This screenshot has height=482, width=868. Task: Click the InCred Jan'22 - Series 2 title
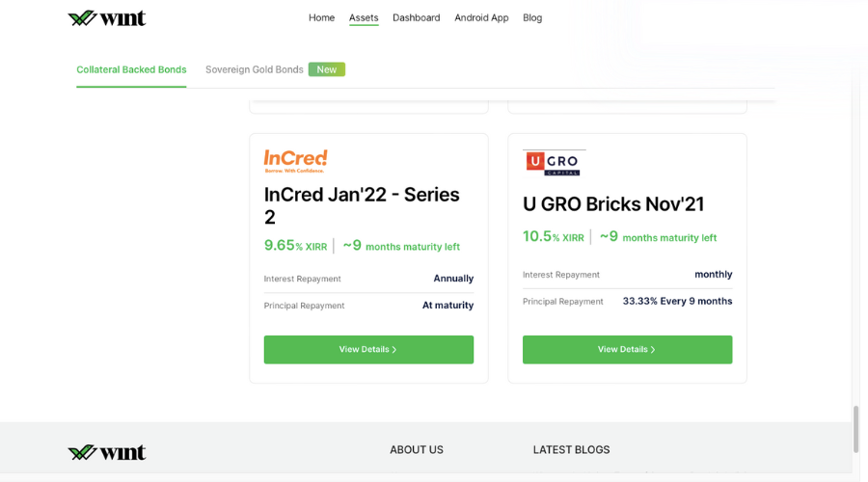362,206
